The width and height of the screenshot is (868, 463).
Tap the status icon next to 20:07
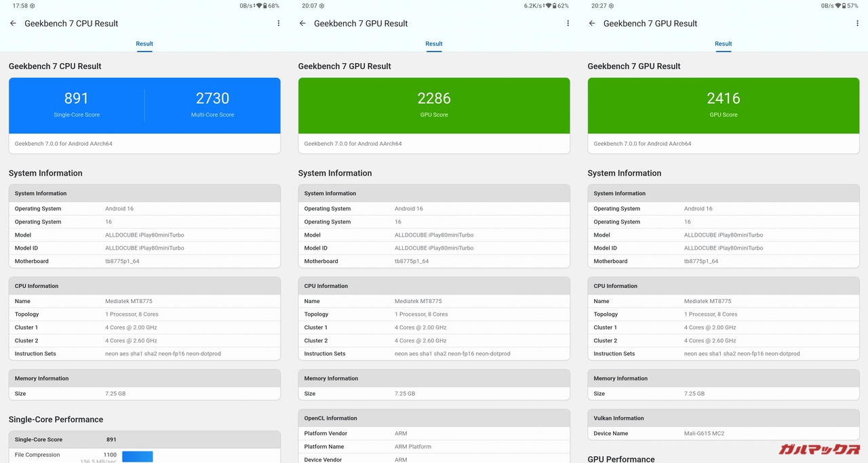tap(321, 5)
